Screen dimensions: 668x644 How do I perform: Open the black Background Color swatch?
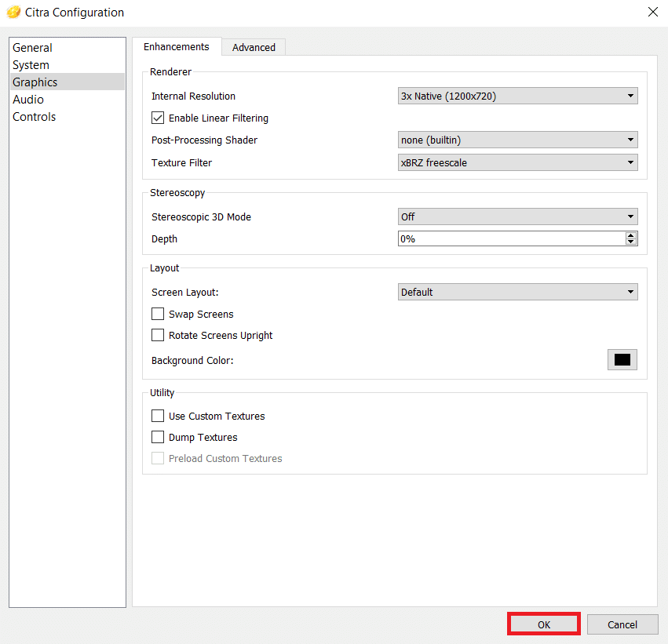point(622,360)
